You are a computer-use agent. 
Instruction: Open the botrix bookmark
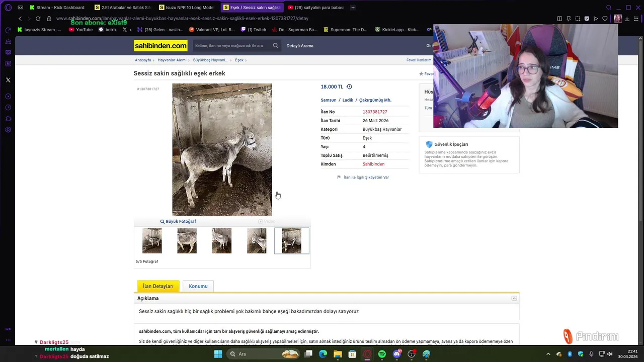click(108, 30)
